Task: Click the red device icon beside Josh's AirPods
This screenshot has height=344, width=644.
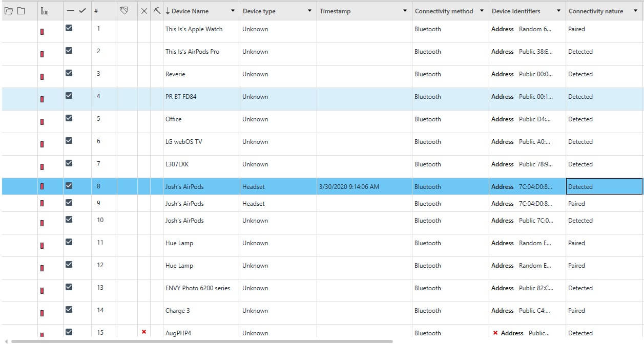Action: 41,186
